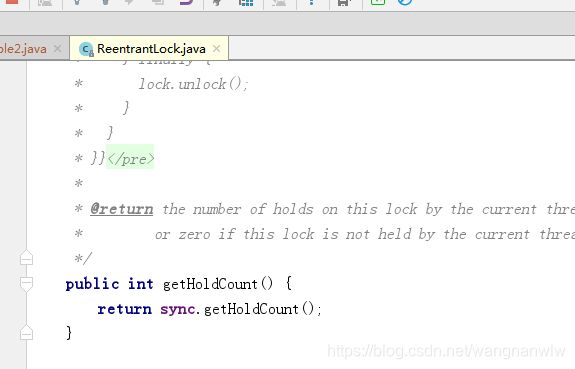Collapse the Javadoc comment at its end marker
Screen dimensions: 575x369
point(26,257)
